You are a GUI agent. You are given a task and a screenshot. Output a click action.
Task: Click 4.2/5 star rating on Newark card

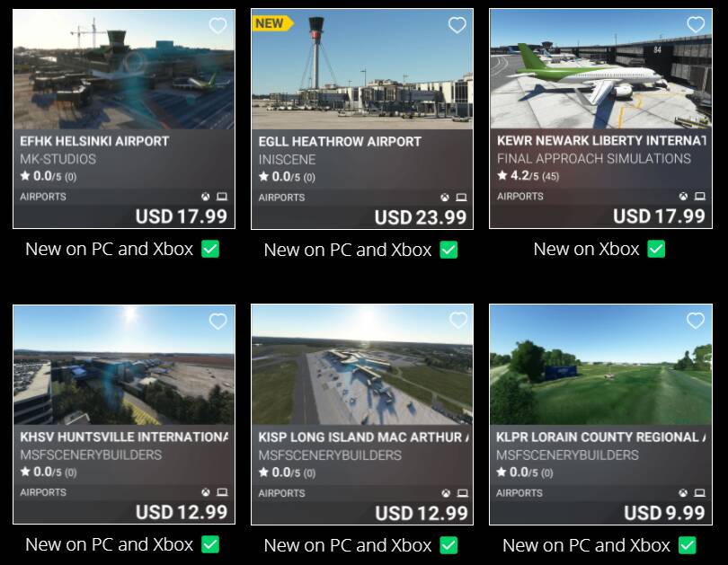click(528, 176)
